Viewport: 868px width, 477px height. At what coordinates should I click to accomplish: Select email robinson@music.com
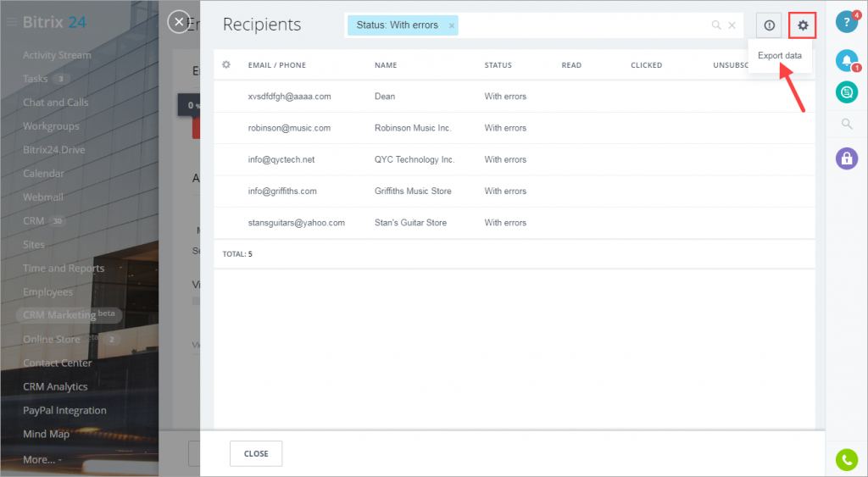tap(289, 128)
